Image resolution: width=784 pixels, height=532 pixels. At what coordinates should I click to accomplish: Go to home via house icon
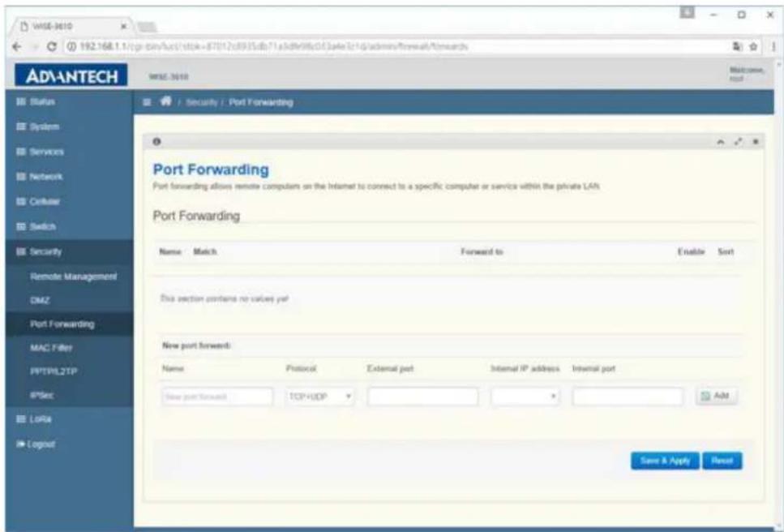point(165,101)
